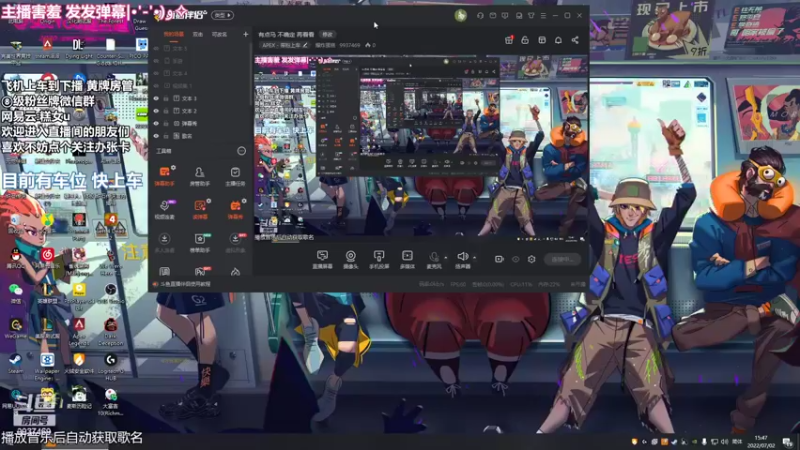This screenshot has width=800, height=450.
Task: Click the share icon in top-right toolbar
Action: tap(575, 40)
